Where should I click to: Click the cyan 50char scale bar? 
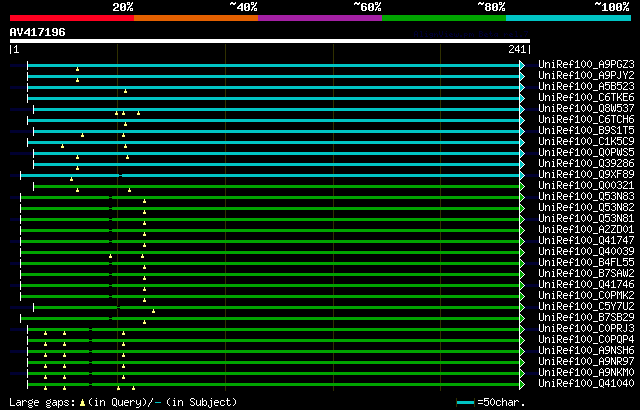click(465, 403)
